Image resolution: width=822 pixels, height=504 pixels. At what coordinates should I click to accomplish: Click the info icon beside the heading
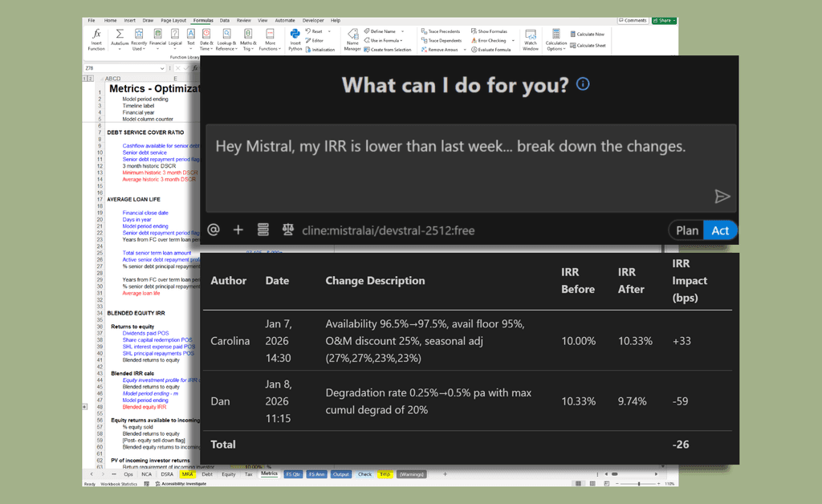pos(583,83)
